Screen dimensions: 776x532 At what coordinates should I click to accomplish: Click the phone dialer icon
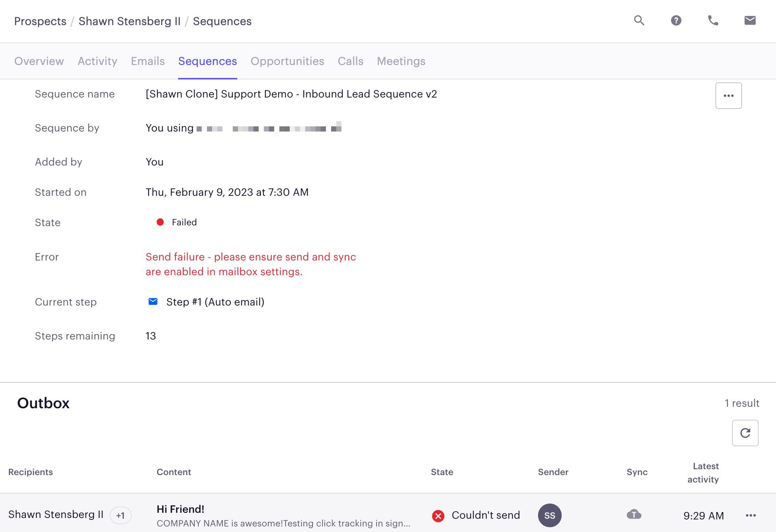pos(713,20)
